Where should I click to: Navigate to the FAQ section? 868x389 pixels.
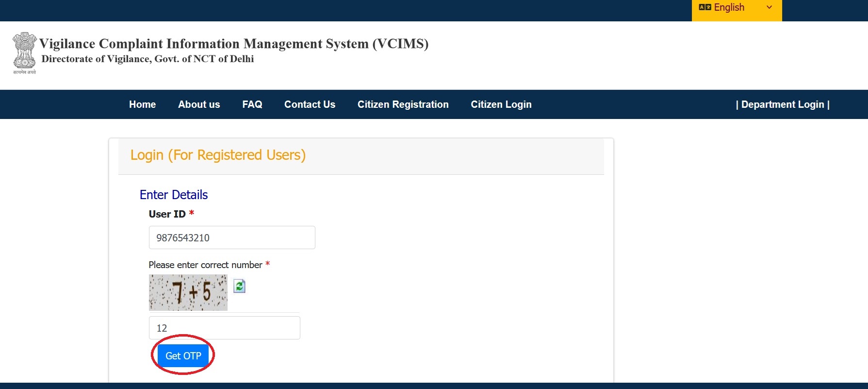[252, 104]
